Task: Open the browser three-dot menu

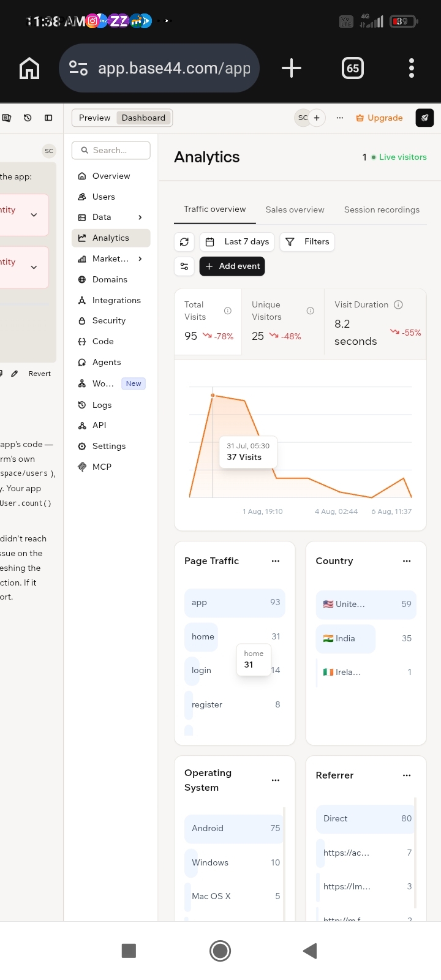Action: click(412, 68)
